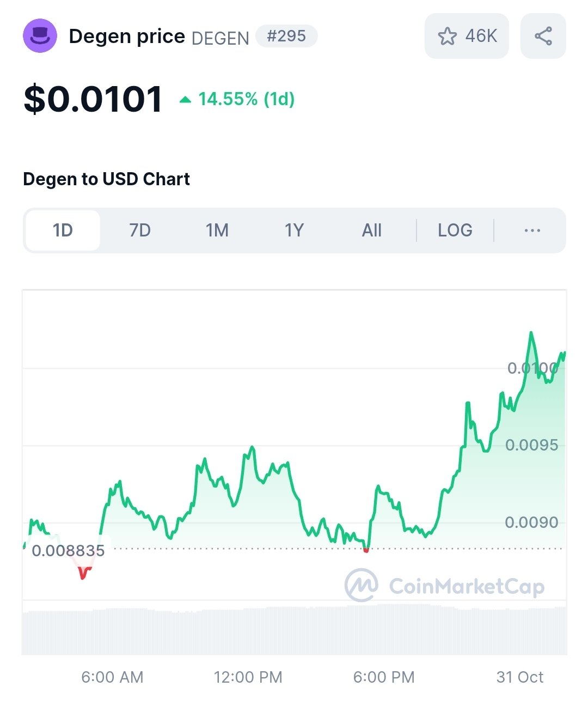Click the 14.55% (1d) change text
This screenshot has width=588, height=705.
coord(247,99)
